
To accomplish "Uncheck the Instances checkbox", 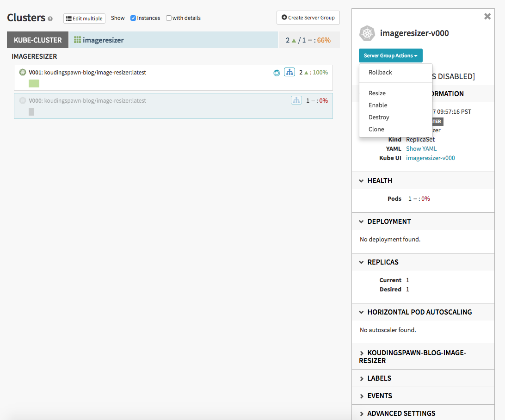I will (x=133, y=18).
